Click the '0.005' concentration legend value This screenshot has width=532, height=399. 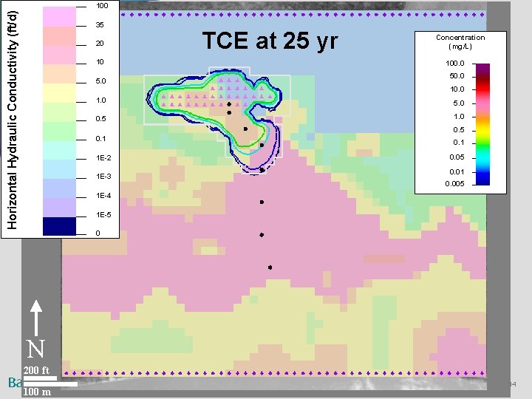click(x=455, y=184)
